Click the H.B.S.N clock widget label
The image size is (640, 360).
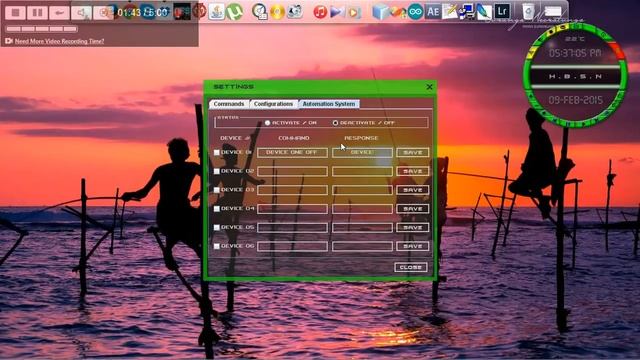(x=575, y=77)
